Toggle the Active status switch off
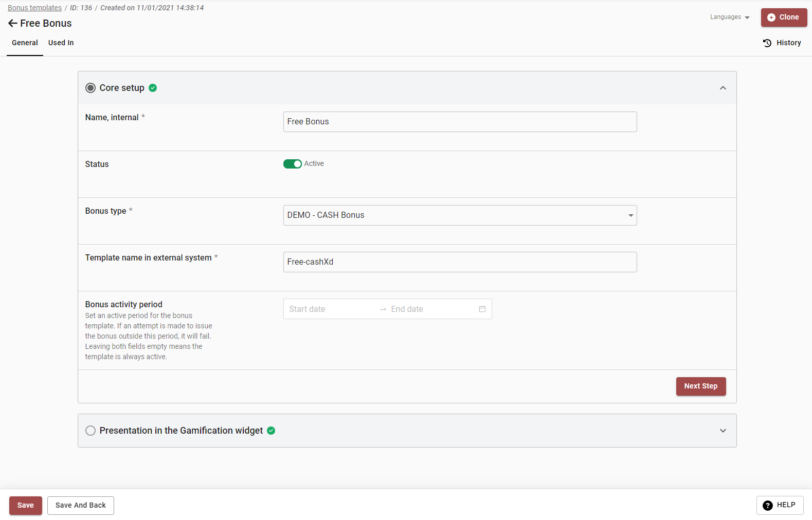Image resolution: width=812 pixels, height=520 pixels. coord(292,164)
